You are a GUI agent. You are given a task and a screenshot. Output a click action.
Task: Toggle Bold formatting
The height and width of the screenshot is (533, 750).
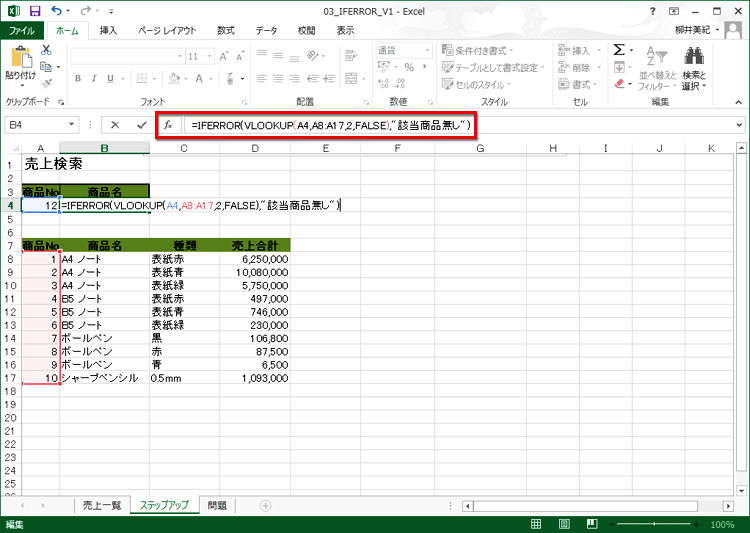coord(78,78)
